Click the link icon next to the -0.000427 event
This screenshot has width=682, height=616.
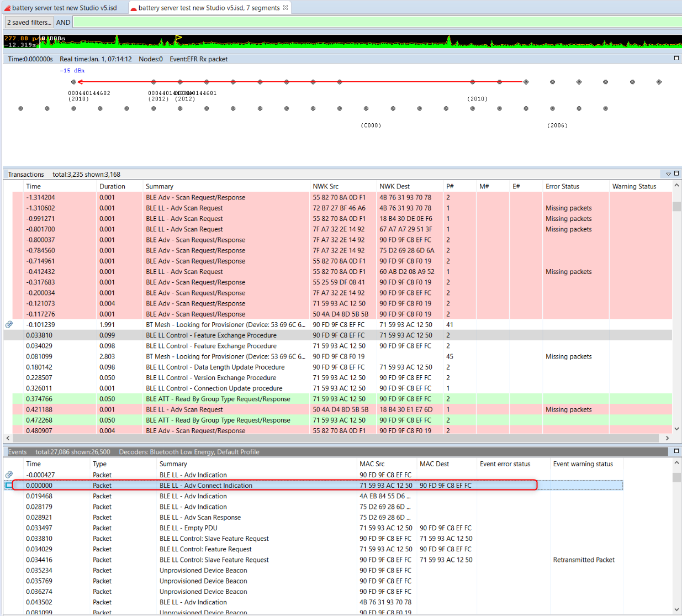pyautogui.click(x=9, y=474)
